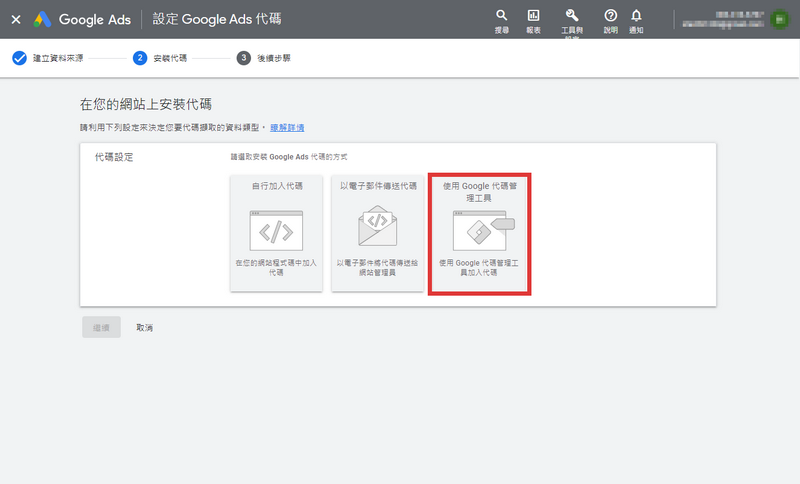Choose the 以電子郵件傳送代碼 card
The width and height of the screenshot is (800, 484).
pos(378,233)
